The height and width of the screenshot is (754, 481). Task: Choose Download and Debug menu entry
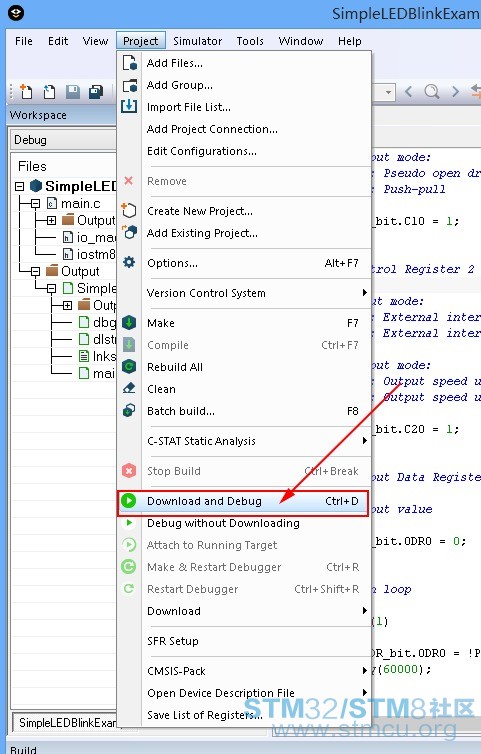[244, 501]
